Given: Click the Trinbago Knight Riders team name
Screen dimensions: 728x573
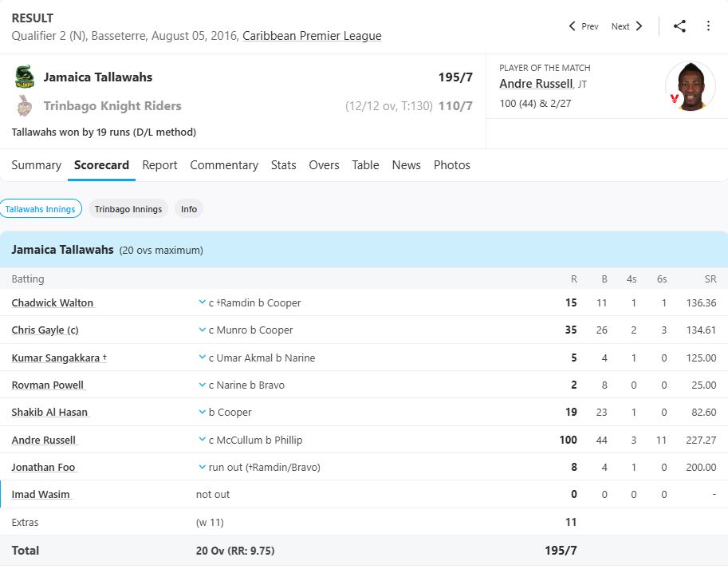Looking at the screenshot, I should 112,106.
